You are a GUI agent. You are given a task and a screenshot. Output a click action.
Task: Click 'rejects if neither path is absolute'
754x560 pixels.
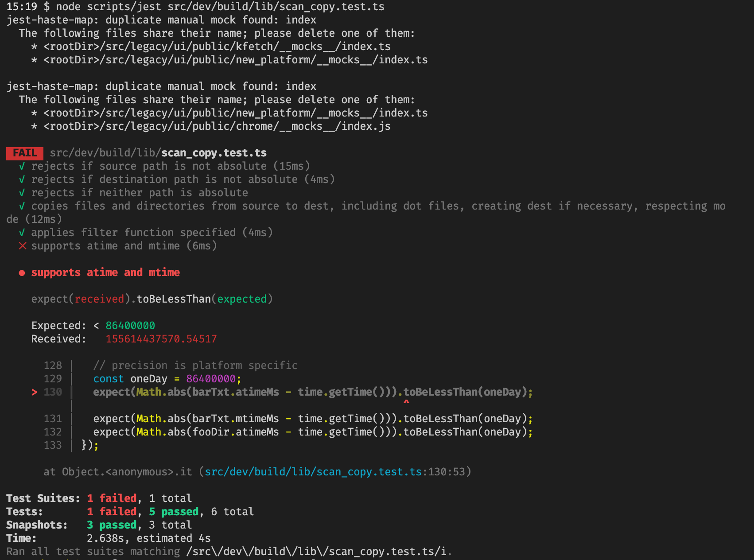(140, 193)
